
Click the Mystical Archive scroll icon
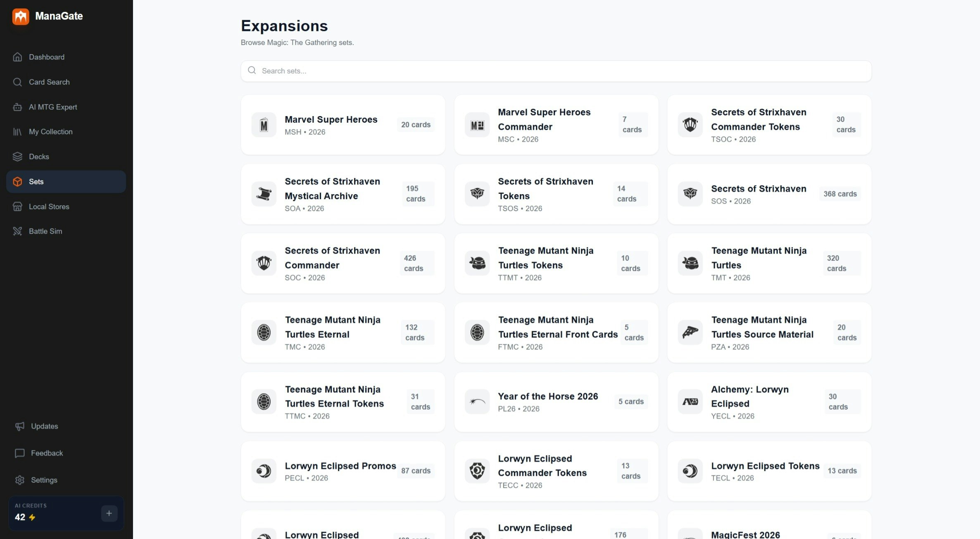(264, 194)
